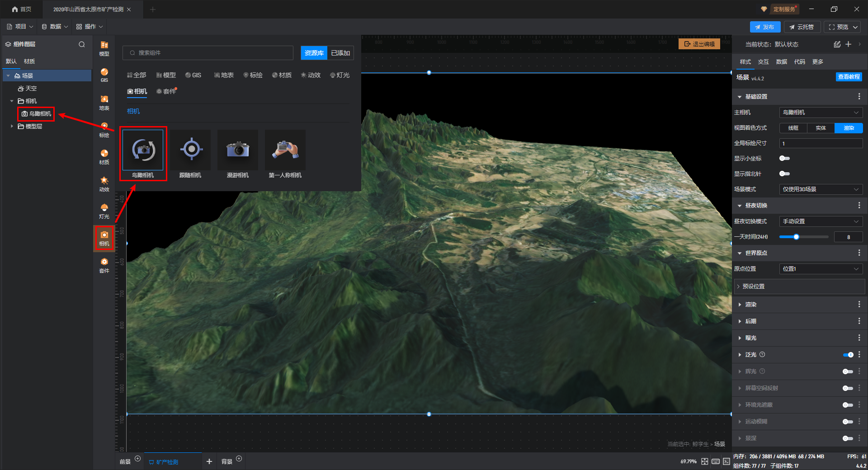Open the 场景模式 dropdown

click(x=821, y=189)
